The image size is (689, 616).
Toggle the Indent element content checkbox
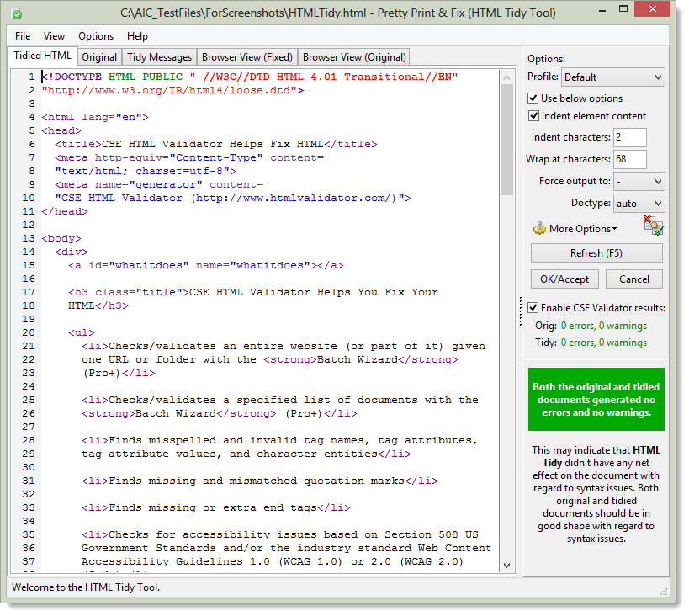(x=533, y=116)
